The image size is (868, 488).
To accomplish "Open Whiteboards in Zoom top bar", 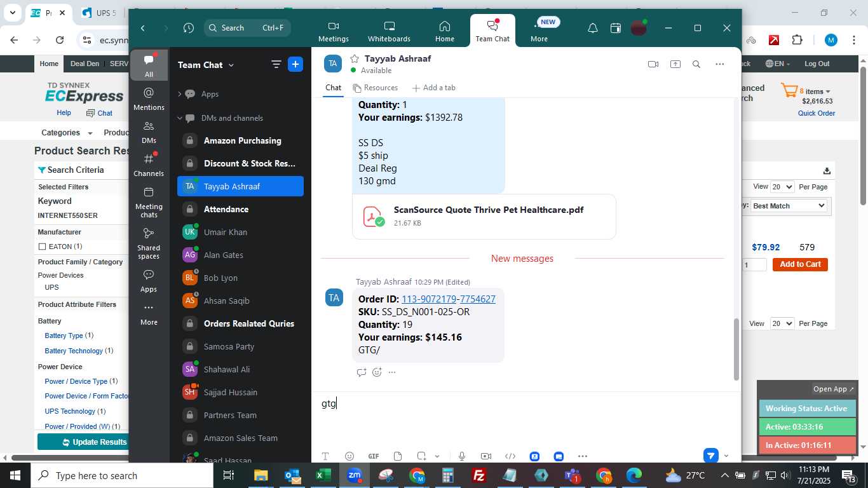I will pos(389,31).
